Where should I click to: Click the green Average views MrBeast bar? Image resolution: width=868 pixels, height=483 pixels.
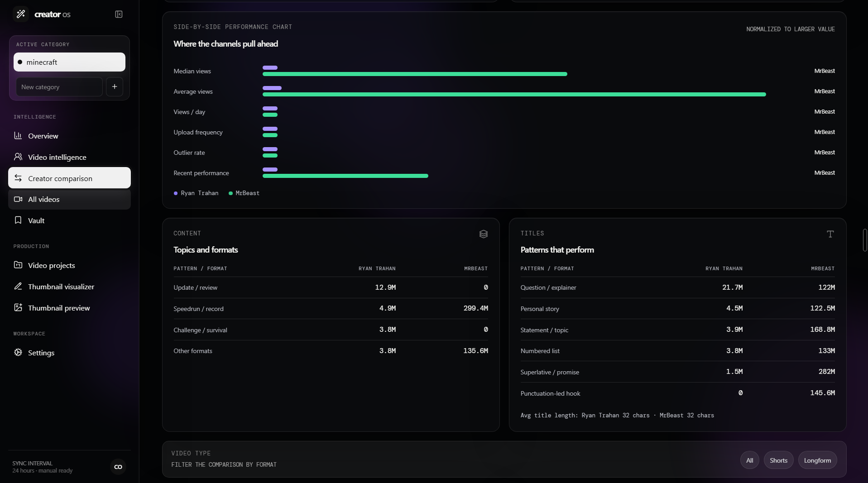(x=514, y=94)
